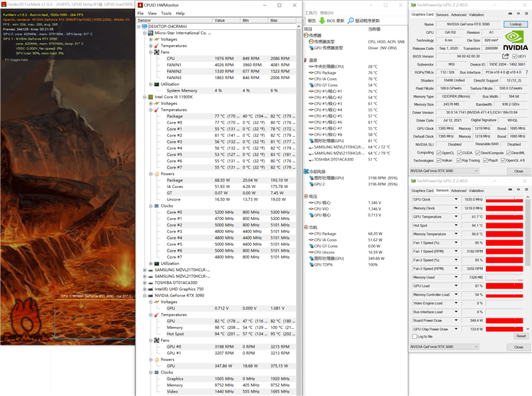Image resolution: width=532 pixels, height=396 pixels.
Task: Toggle the DirectCompute checkbox
Action: pos(477,153)
